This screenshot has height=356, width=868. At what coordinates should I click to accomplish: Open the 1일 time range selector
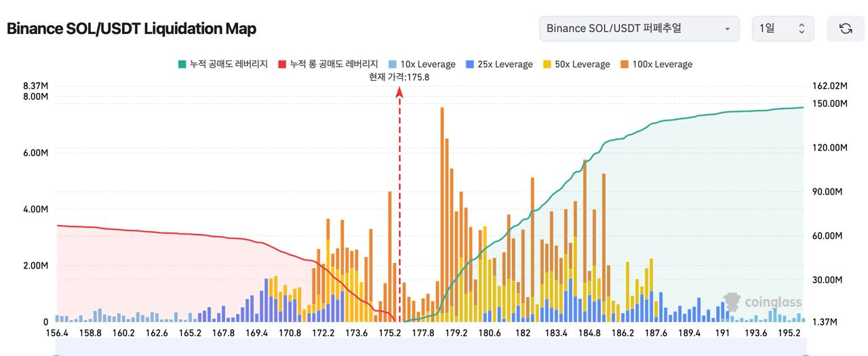(x=783, y=28)
